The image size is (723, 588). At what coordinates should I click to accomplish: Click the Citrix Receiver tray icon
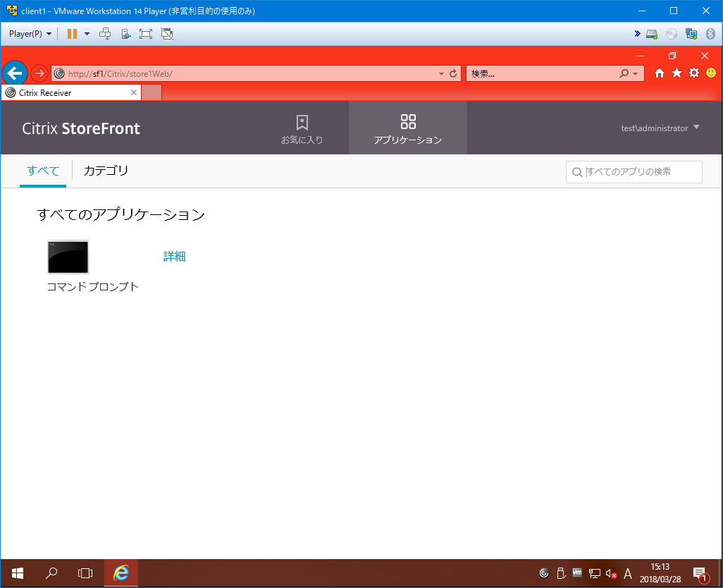(544, 573)
